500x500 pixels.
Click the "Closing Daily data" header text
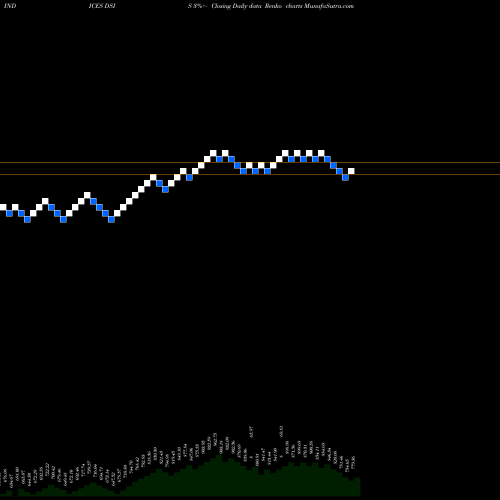click(x=236, y=6)
